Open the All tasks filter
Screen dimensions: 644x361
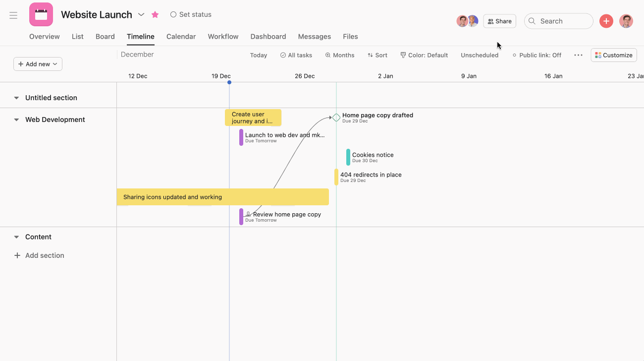(296, 55)
